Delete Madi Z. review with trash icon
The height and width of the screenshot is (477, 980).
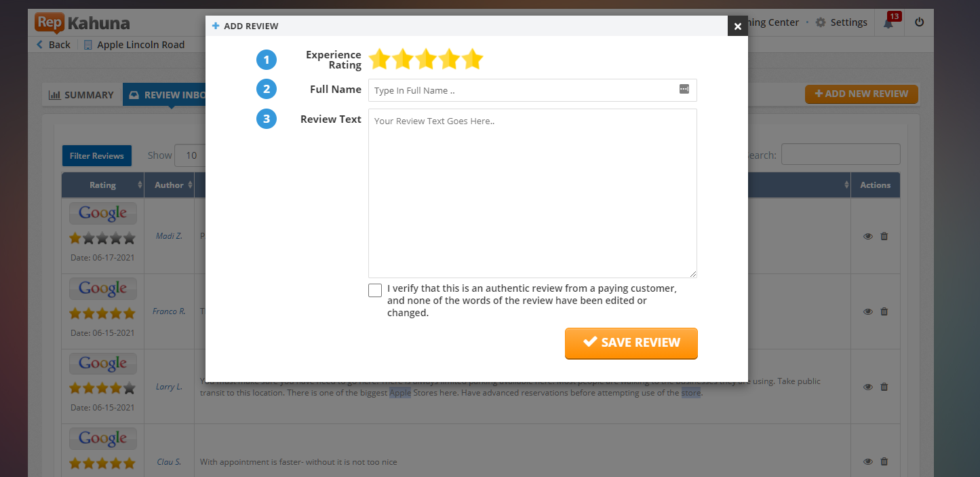tap(884, 236)
